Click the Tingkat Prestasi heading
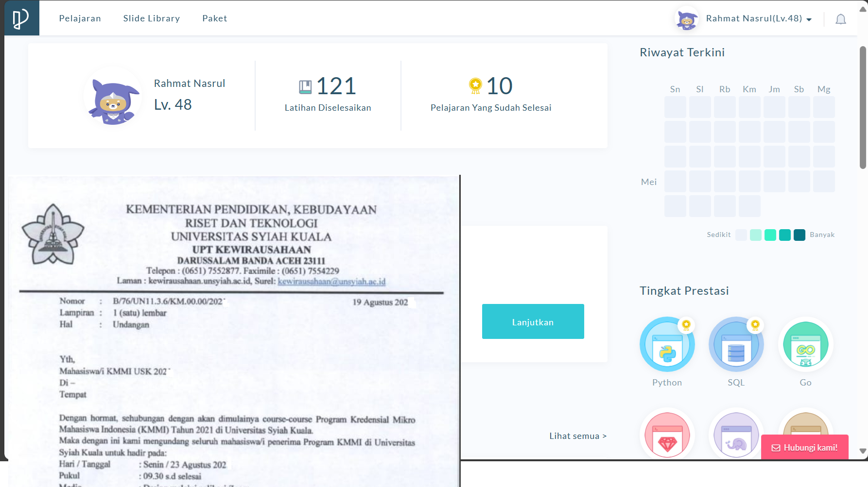 pyautogui.click(x=684, y=291)
